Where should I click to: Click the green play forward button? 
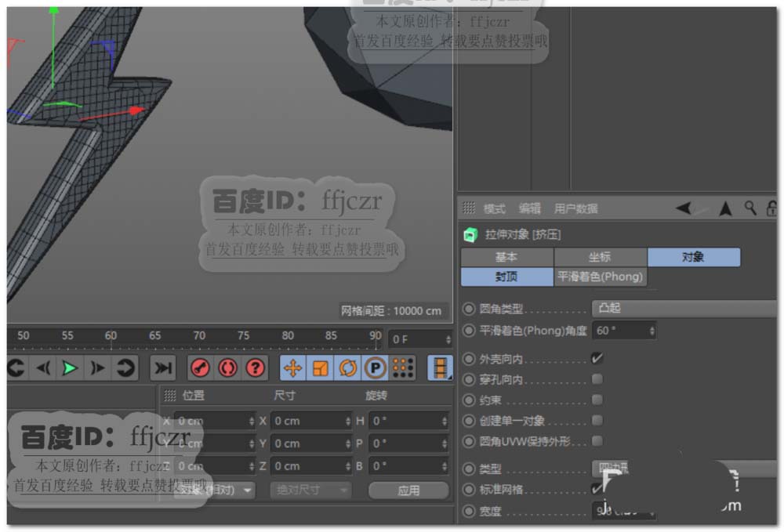coord(70,367)
